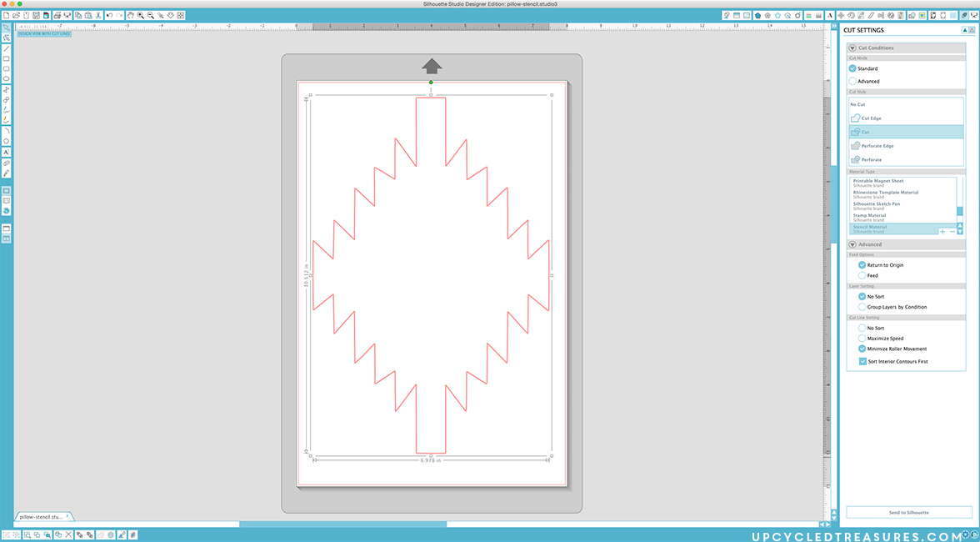980x542 pixels.
Task: Select the Advanced cut mode radio button
Action: (853, 81)
